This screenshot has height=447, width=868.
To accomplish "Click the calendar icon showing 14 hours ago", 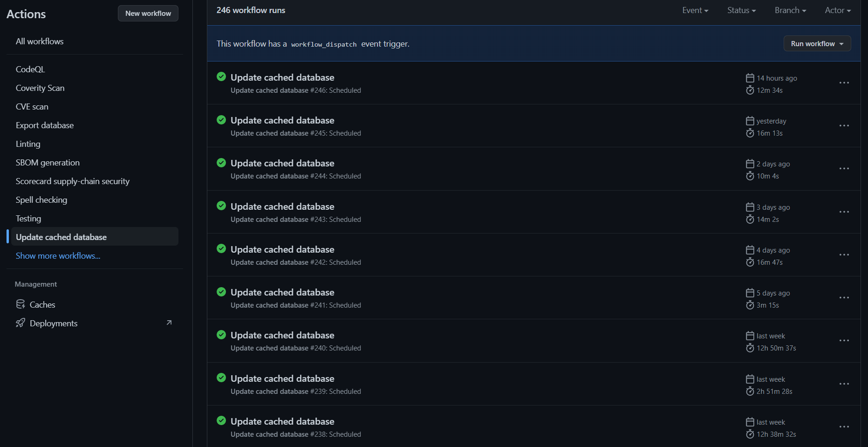I will pos(750,77).
